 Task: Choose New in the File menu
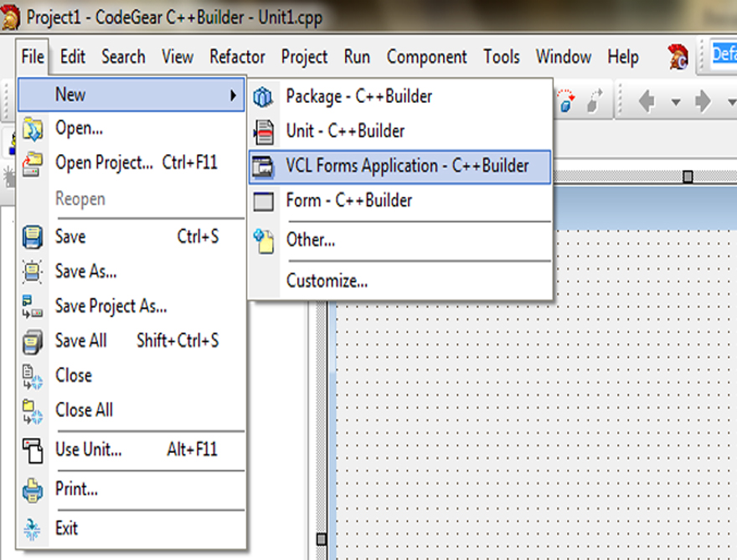pyautogui.click(x=131, y=95)
